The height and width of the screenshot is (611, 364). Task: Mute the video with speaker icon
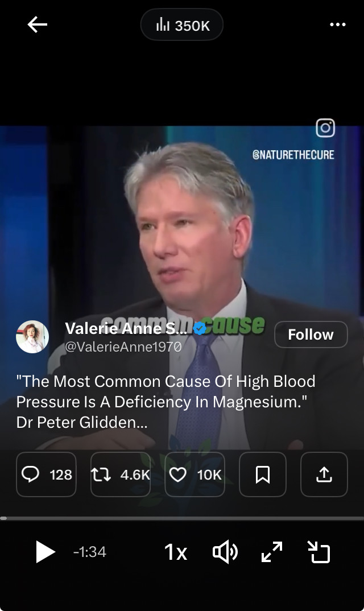[x=225, y=552]
